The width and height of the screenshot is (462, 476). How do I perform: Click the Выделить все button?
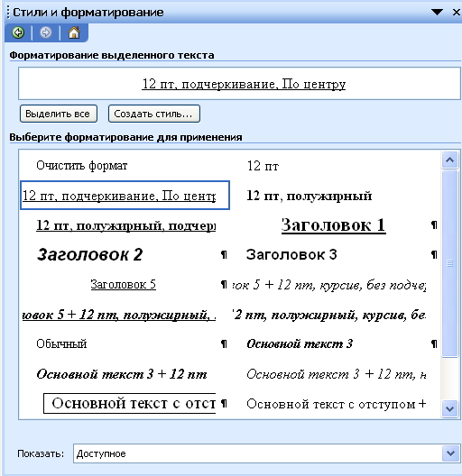59,114
